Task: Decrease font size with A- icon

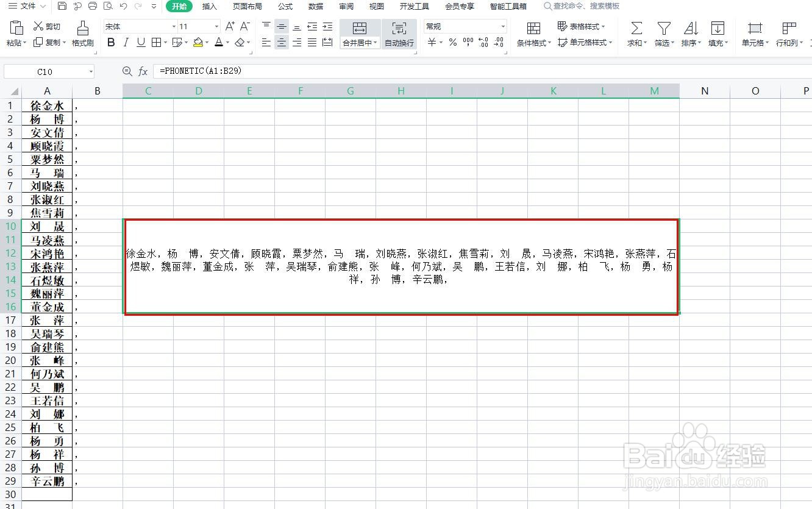Action: click(245, 26)
